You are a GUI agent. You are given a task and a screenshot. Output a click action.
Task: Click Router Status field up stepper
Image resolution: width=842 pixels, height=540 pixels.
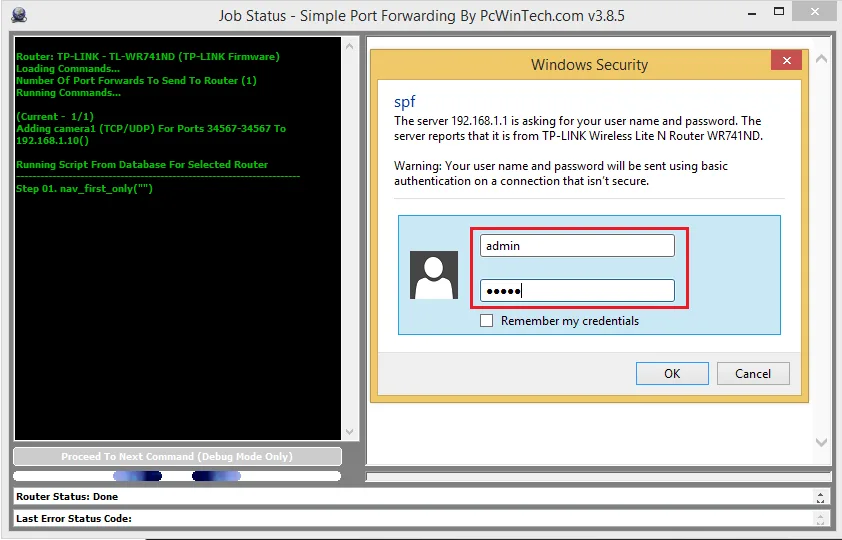tap(820, 494)
